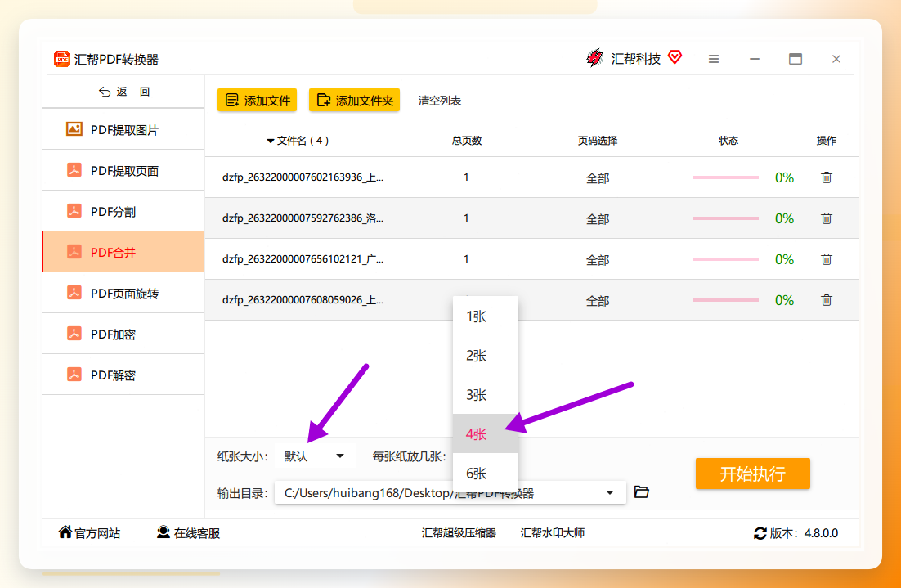Select 全部 page range for file 7656102121

[x=598, y=260]
